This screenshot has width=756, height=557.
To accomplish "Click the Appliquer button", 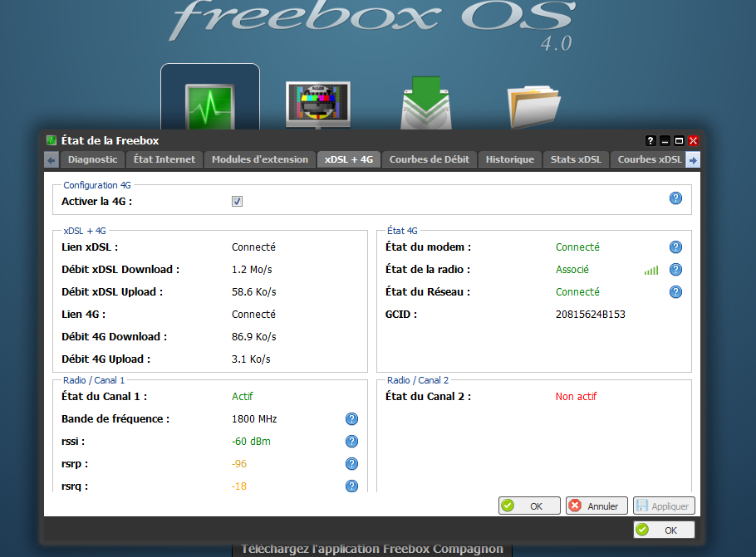I will [664, 506].
